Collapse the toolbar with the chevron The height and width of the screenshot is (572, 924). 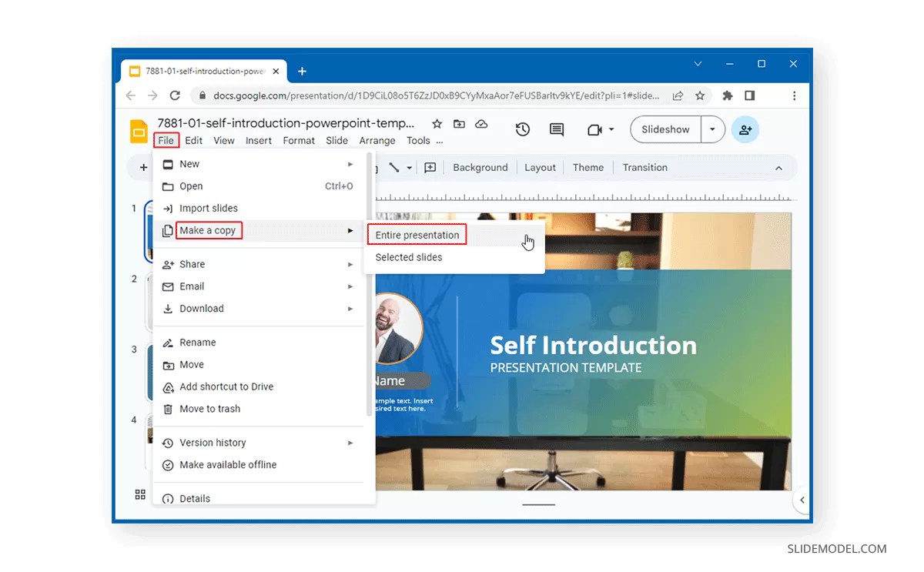click(x=778, y=167)
